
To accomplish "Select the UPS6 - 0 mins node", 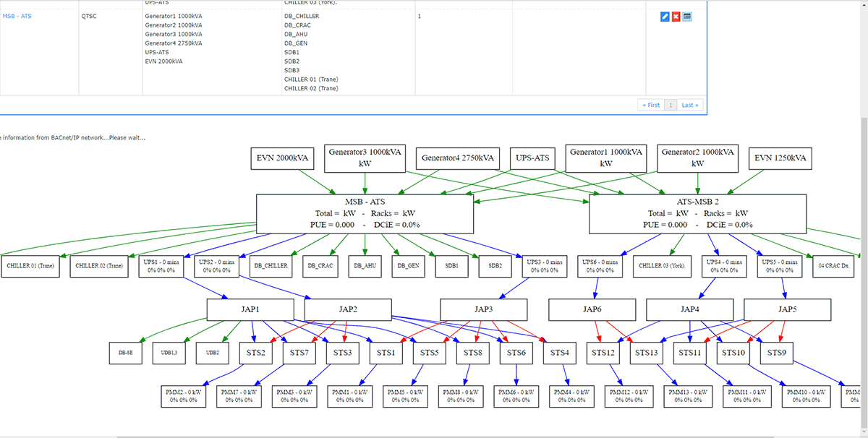I will [600, 266].
